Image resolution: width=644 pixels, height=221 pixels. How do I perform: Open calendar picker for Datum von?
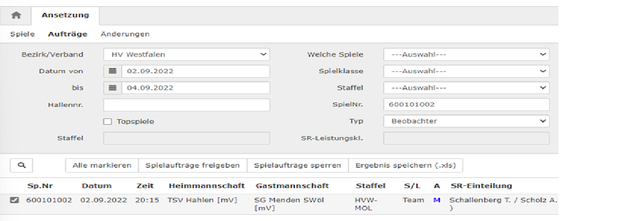tap(112, 71)
